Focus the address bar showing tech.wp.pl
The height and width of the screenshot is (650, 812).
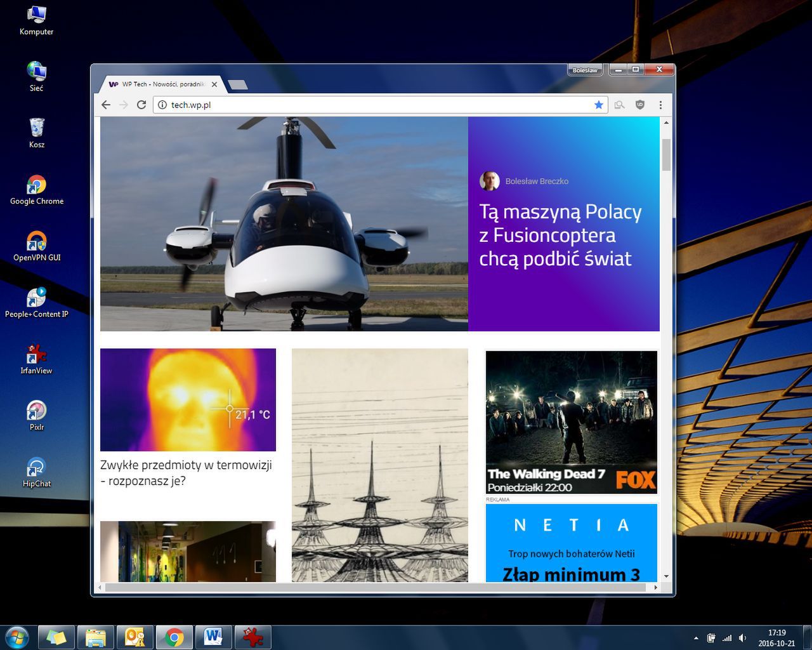381,105
